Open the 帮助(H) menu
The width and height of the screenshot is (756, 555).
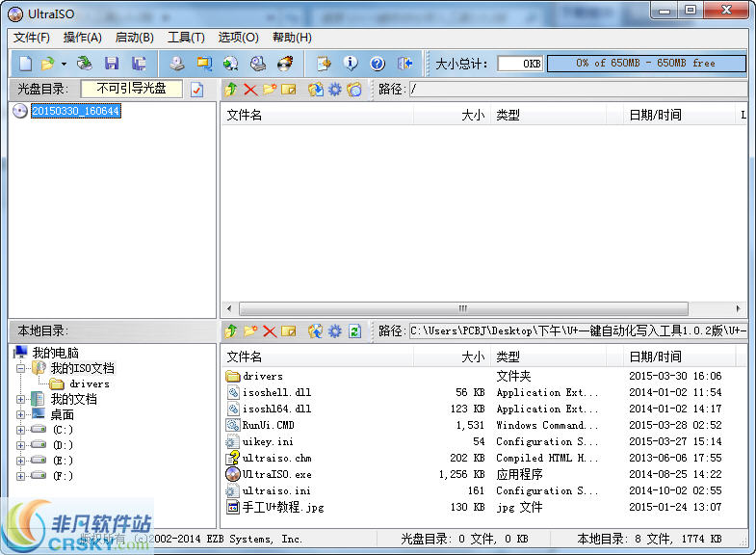click(x=292, y=38)
